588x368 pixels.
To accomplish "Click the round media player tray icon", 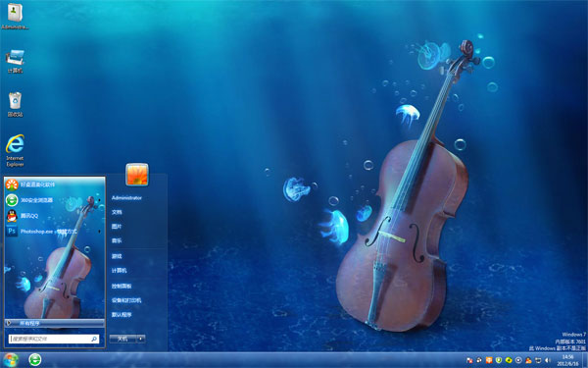I will 518,360.
